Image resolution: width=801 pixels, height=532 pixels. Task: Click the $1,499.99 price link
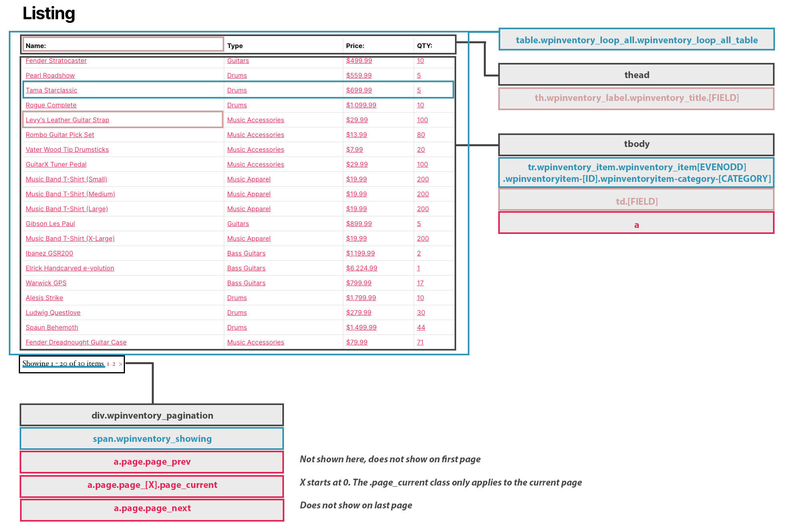pyautogui.click(x=361, y=327)
